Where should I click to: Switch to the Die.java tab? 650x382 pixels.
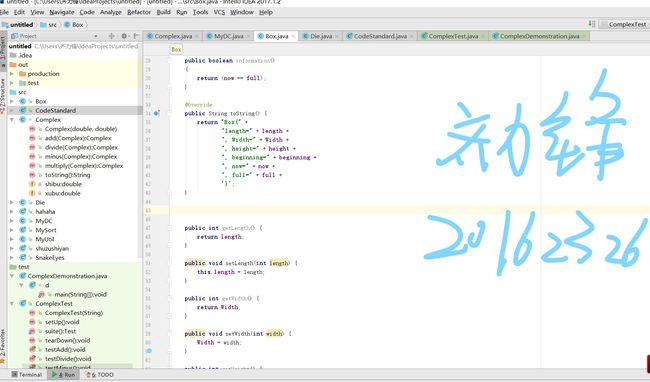coord(321,36)
